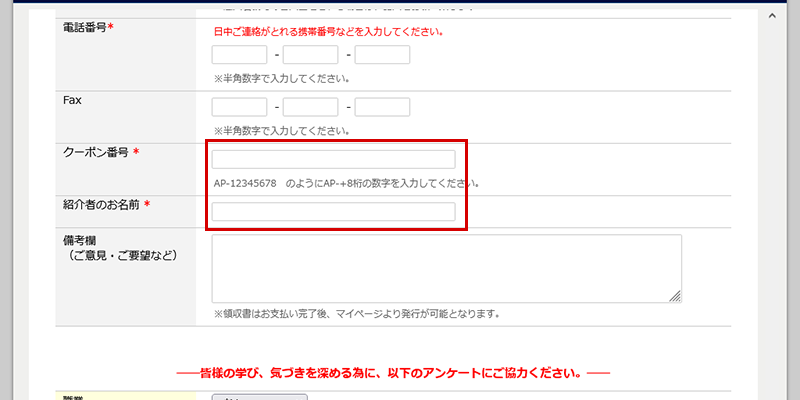
Task: Click the first 電話番号 input box
Action: pyautogui.click(x=239, y=55)
